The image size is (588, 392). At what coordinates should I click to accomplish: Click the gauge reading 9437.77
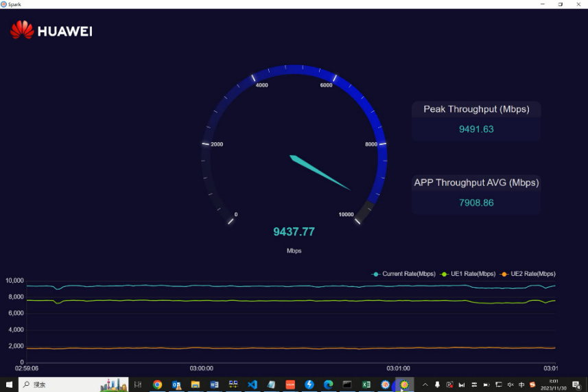(x=294, y=231)
